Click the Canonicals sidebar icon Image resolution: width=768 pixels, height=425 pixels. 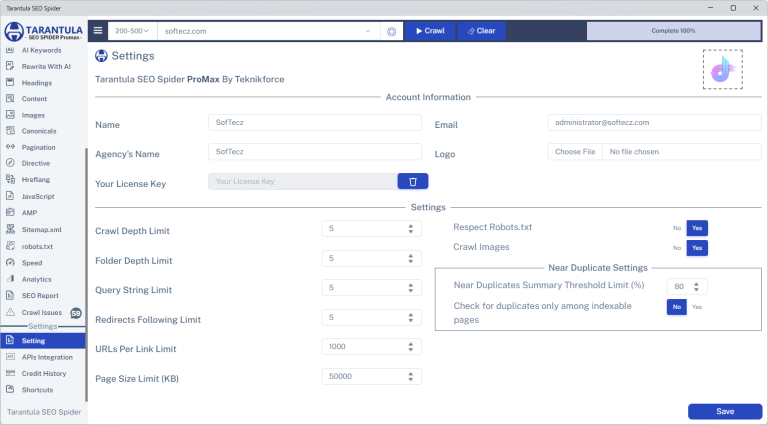point(10,131)
